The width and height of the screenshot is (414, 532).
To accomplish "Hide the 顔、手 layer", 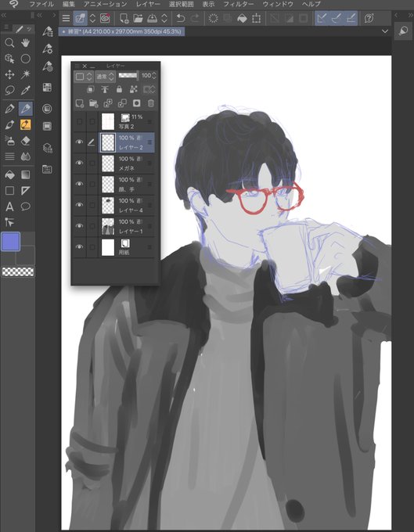I will tap(79, 184).
